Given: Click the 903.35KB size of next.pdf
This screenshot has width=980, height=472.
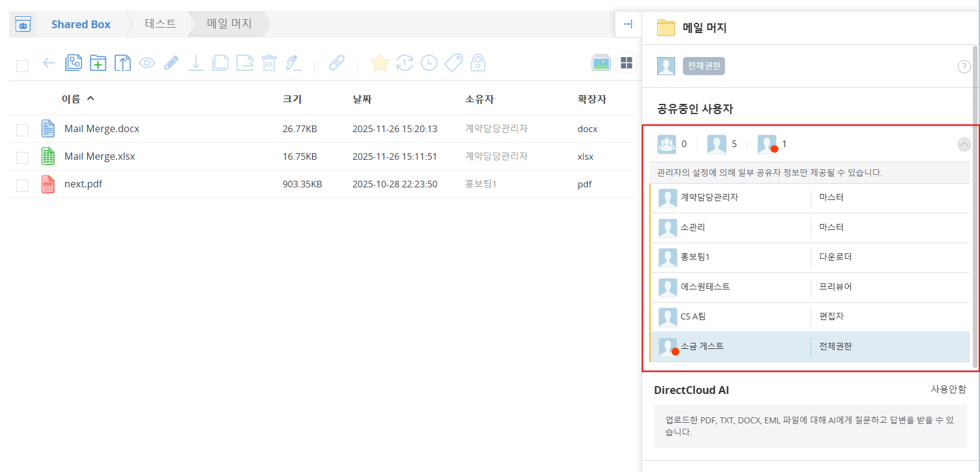Looking at the screenshot, I should (302, 184).
